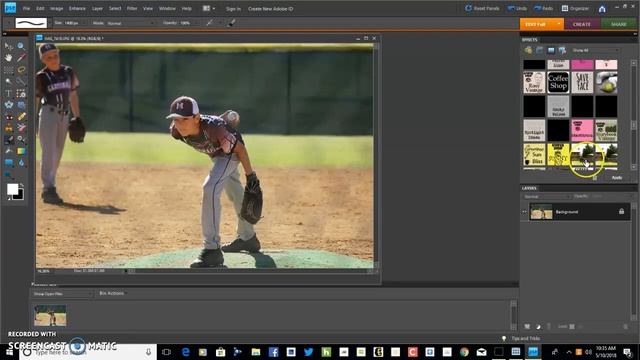Show Filters category in Effects panel
640x360 pixels.
pyautogui.click(x=528, y=50)
